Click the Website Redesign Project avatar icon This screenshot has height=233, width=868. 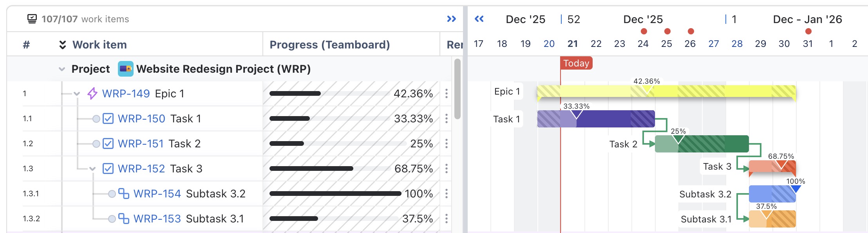pos(125,69)
